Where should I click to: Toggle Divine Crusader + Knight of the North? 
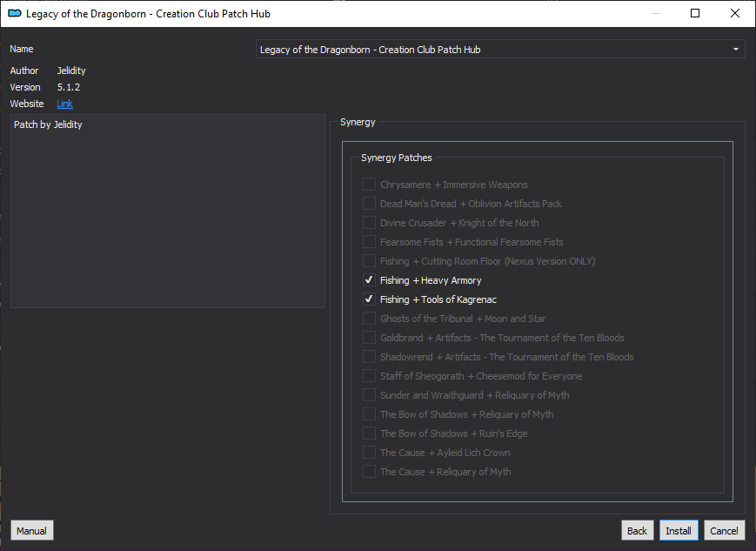click(x=370, y=223)
